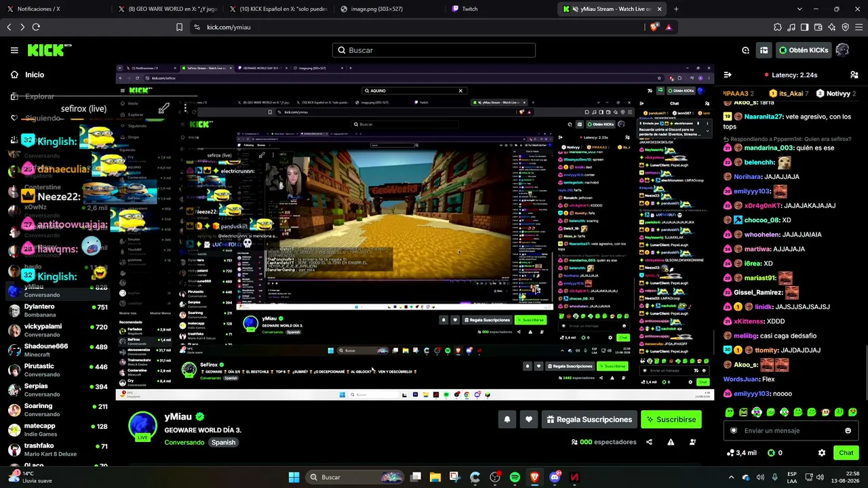The image size is (868, 488).
Task: Open vickypalami channel in sidebar
Action: [x=58, y=331]
